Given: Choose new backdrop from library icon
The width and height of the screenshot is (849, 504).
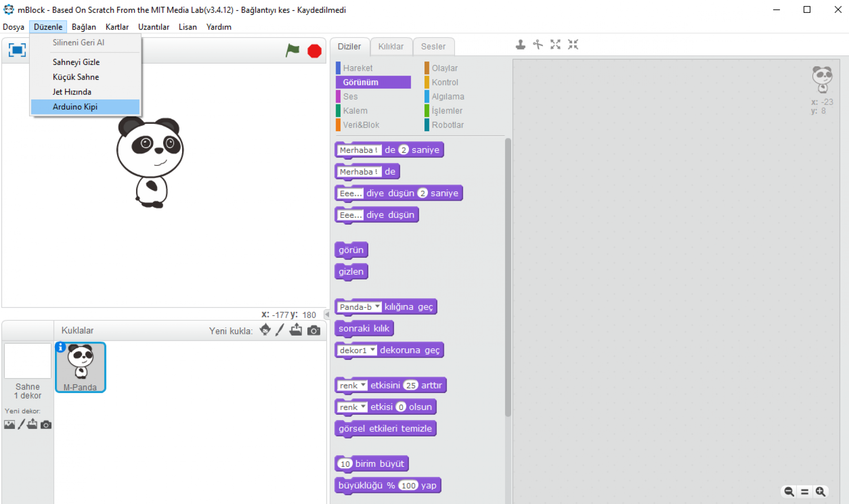Looking at the screenshot, I should click(x=9, y=425).
